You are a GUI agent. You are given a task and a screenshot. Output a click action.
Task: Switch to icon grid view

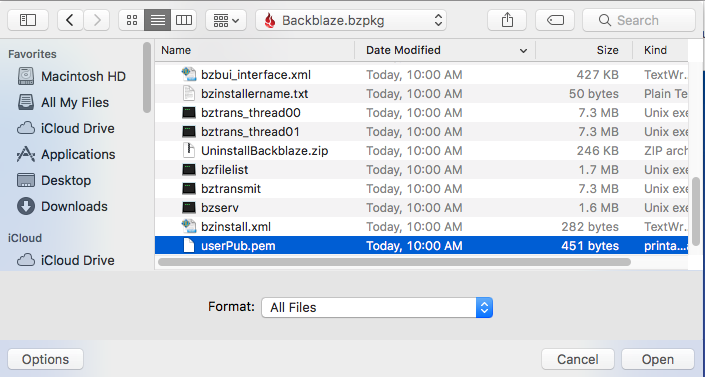(x=132, y=20)
